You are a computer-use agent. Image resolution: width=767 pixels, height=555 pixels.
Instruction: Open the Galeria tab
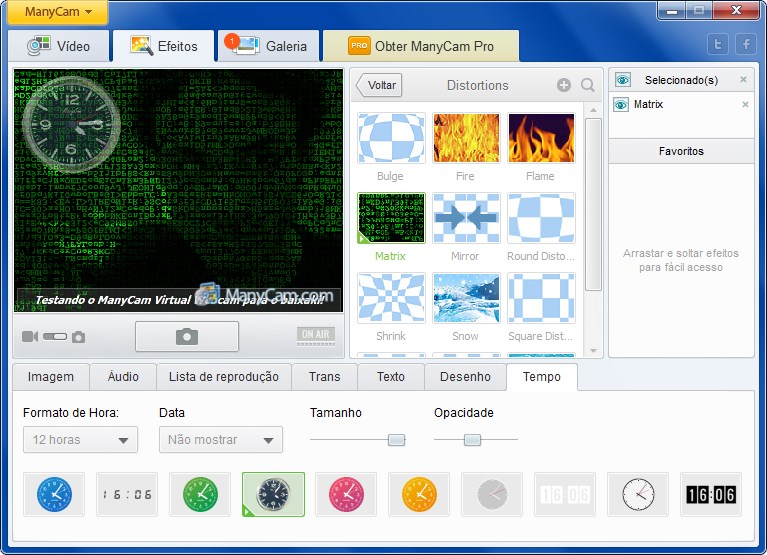(269, 46)
